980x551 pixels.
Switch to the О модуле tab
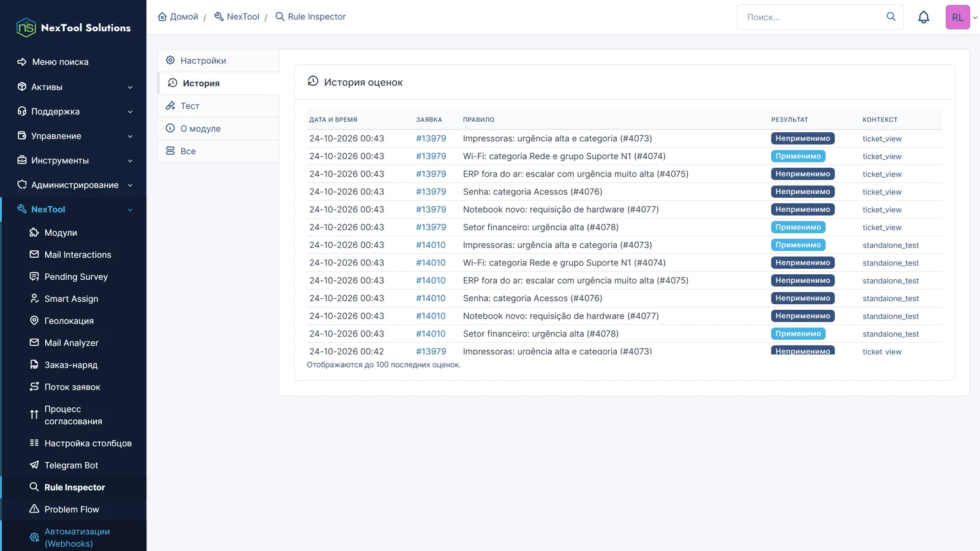click(x=218, y=129)
